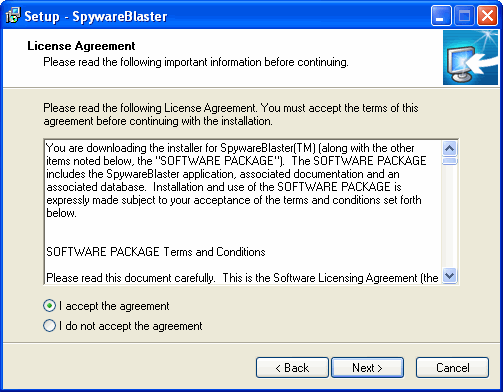
Task: Click the setup installer icon in title bar
Action: coord(13,16)
